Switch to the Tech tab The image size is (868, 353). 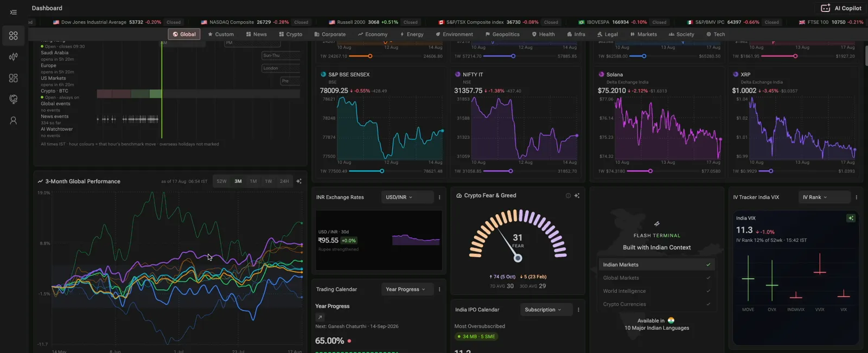(716, 34)
